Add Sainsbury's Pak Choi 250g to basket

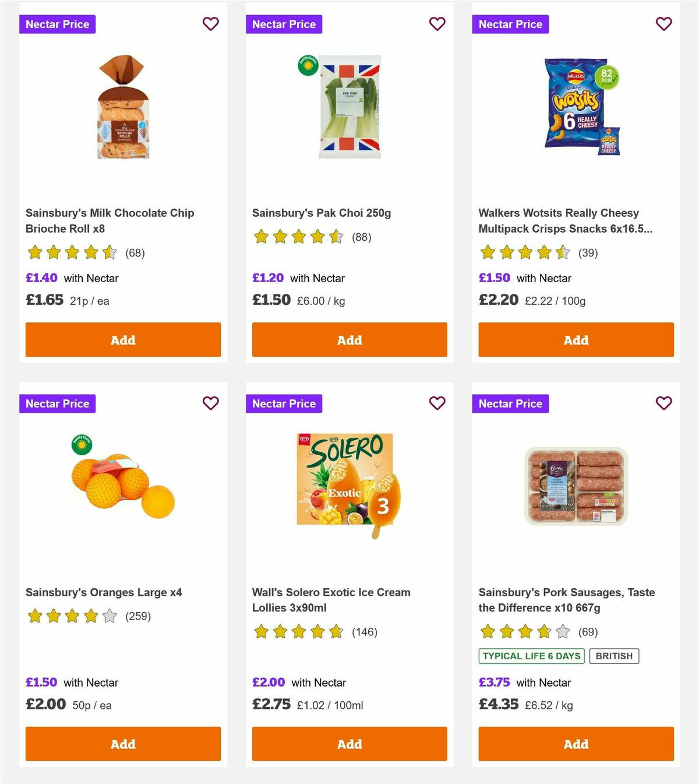tap(349, 339)
